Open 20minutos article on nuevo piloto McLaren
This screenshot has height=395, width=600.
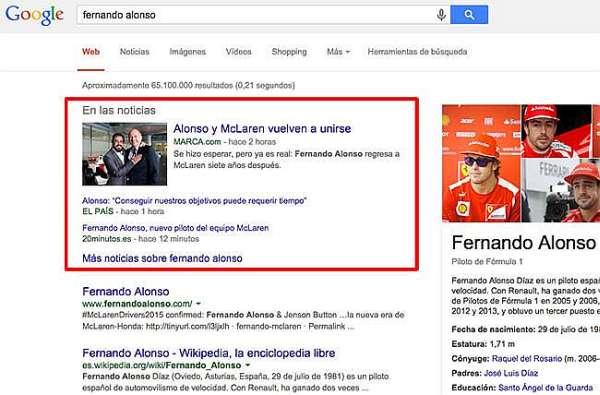click(176, 228)
